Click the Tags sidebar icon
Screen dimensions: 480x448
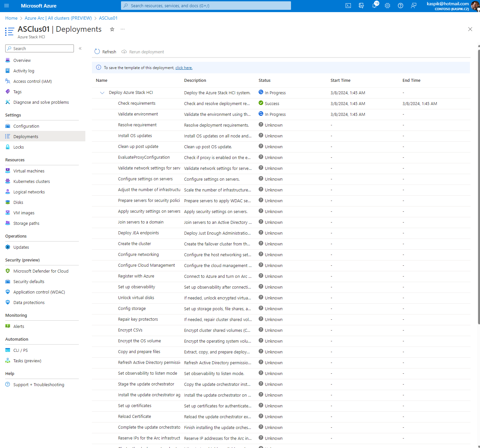pos(8,92)
